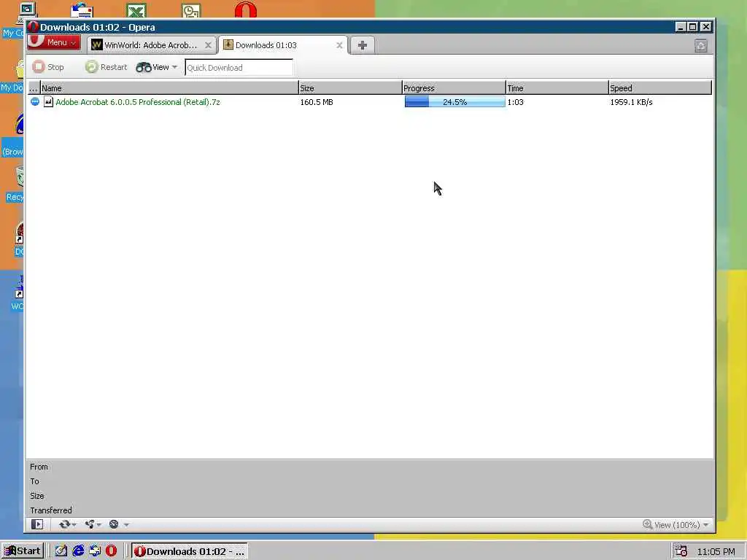
Task: Open the Excel desktop icon
Action: click(136, 10)
